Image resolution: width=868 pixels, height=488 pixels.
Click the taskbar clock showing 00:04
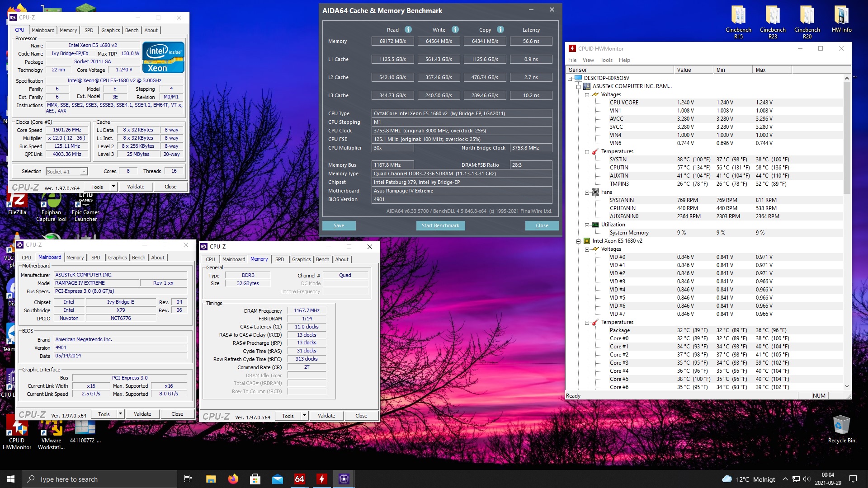(828, 479)
